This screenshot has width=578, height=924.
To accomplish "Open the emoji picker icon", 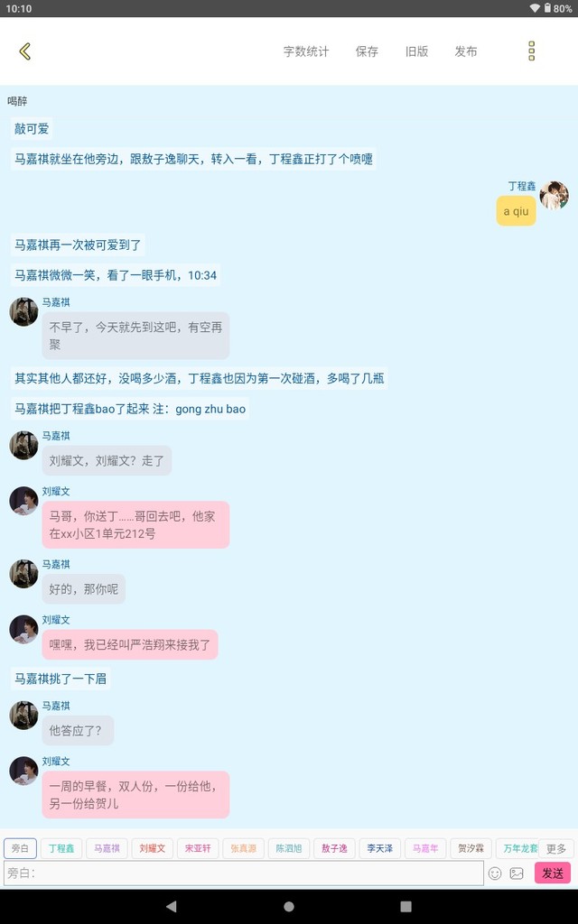I will point(495,873).
